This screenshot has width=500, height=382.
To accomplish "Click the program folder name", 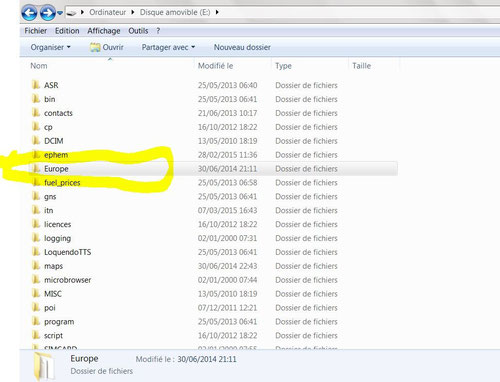I will (59, 322).
